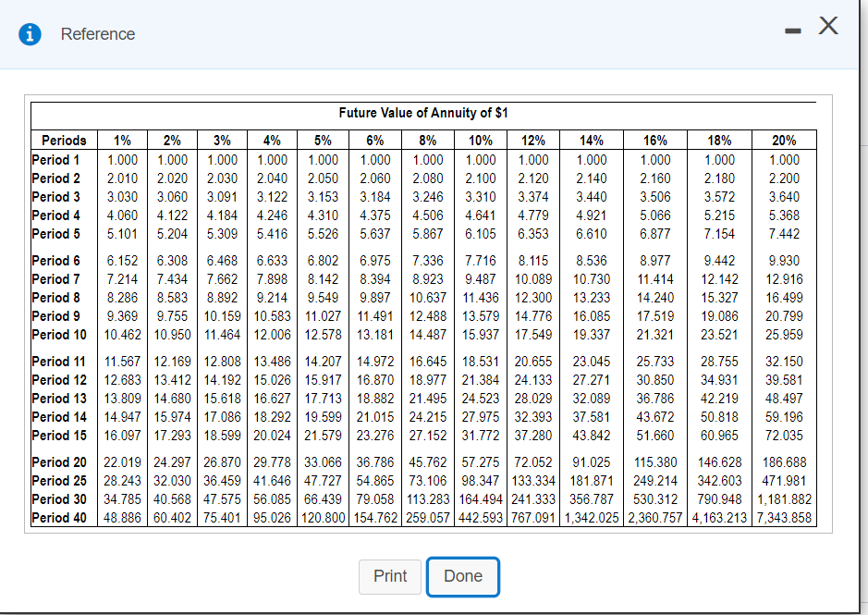Click the Period 1 row label
This screenshot has width=868, height=615.
[55, 160]
